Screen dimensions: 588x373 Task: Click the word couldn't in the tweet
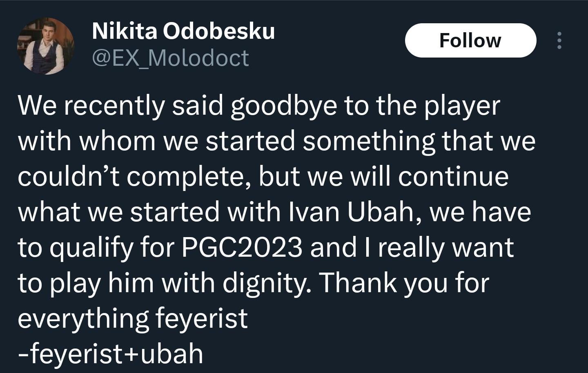(69, 177)
